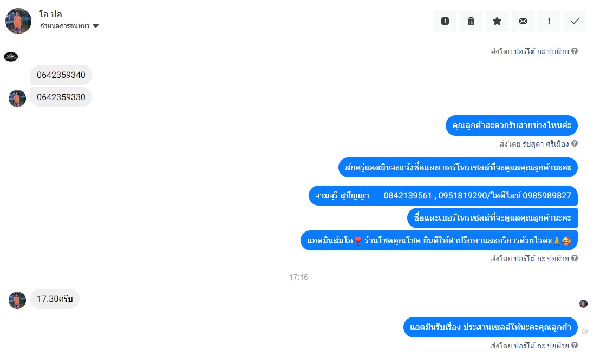Click the help icon beside top sender label
The width and height of the screenshot is (594, 364).
(x=575, y=51)
